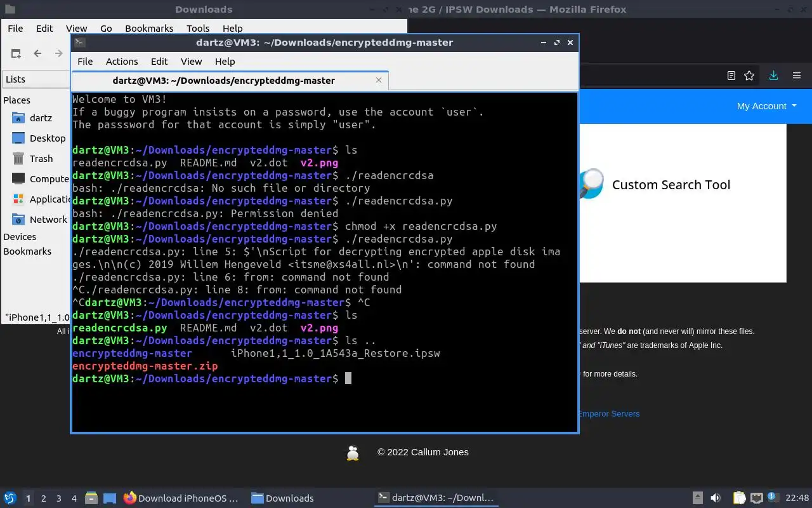Minimize the terminal window
Viewport: 812px width, 508px height.
[544, 43]
